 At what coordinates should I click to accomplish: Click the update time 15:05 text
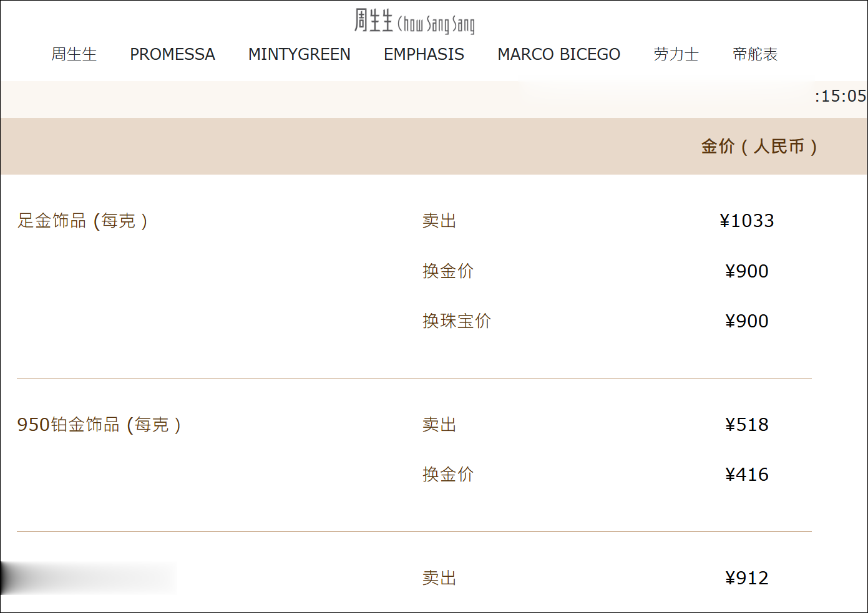[x=840, y=96]
